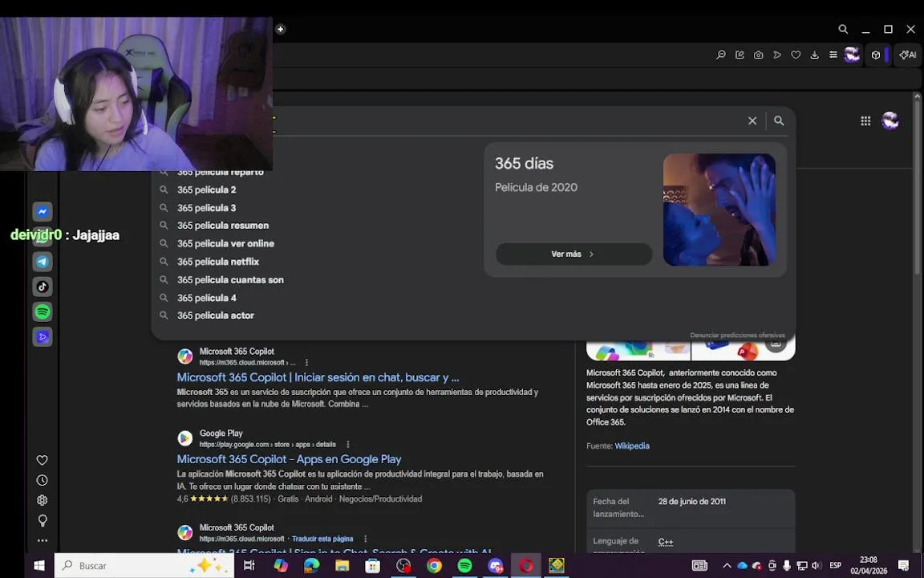
Task: Open Discord from the taskbar
Action: 496,566
